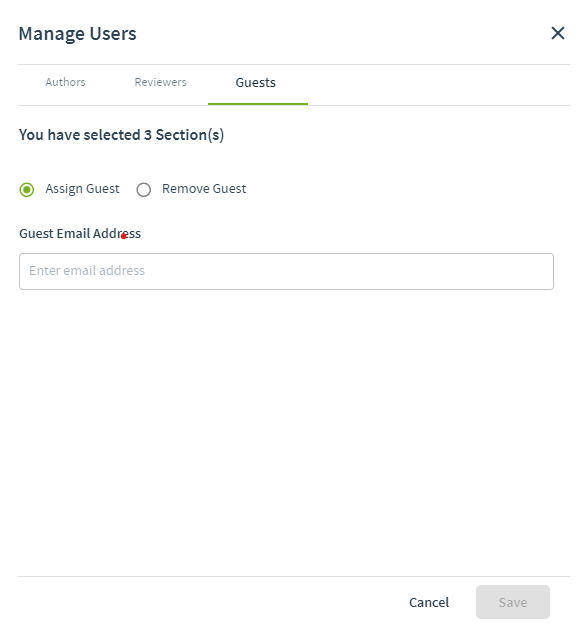Click the selected 3 Section(s) heading
Image resolution: width=588 pixels, height=637 pixels.
pyautogui.click(x=121, y=135)
